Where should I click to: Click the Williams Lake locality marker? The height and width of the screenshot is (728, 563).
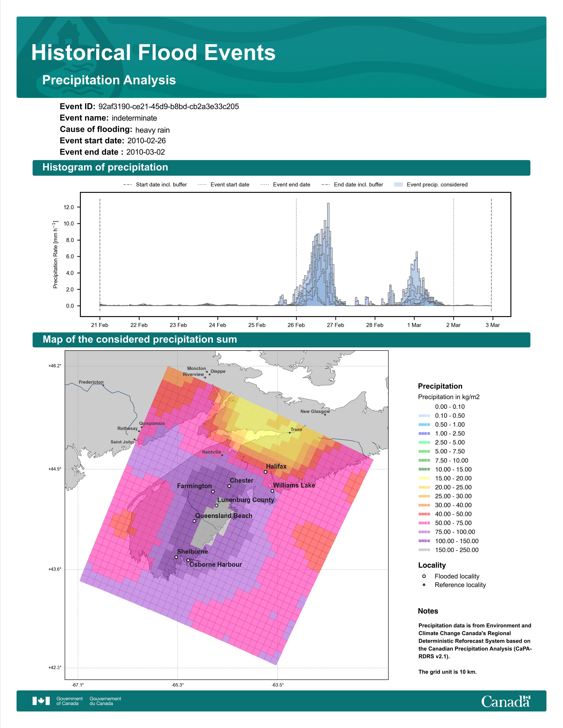point(272,491)
